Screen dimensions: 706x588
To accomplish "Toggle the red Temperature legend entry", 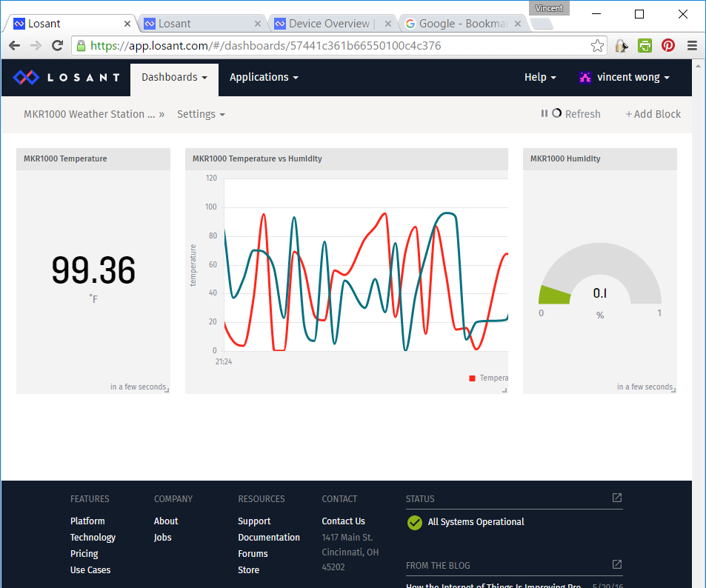I will [x=488, y=378].
